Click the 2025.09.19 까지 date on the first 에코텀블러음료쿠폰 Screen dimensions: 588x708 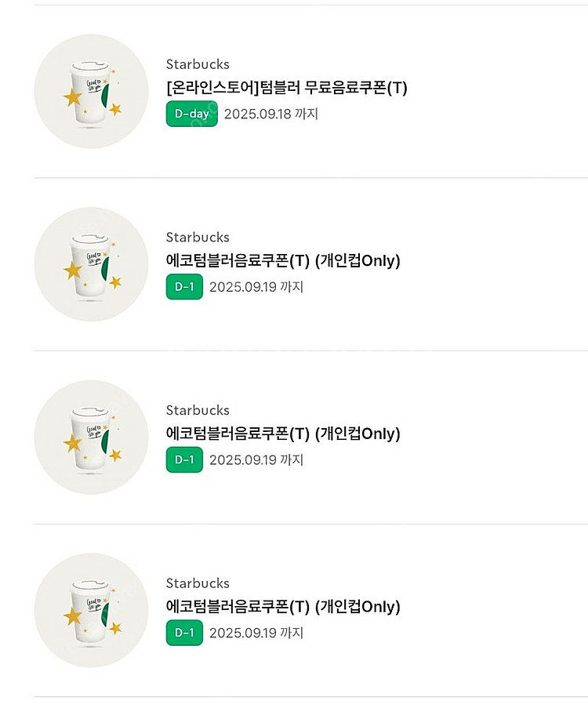256,287
